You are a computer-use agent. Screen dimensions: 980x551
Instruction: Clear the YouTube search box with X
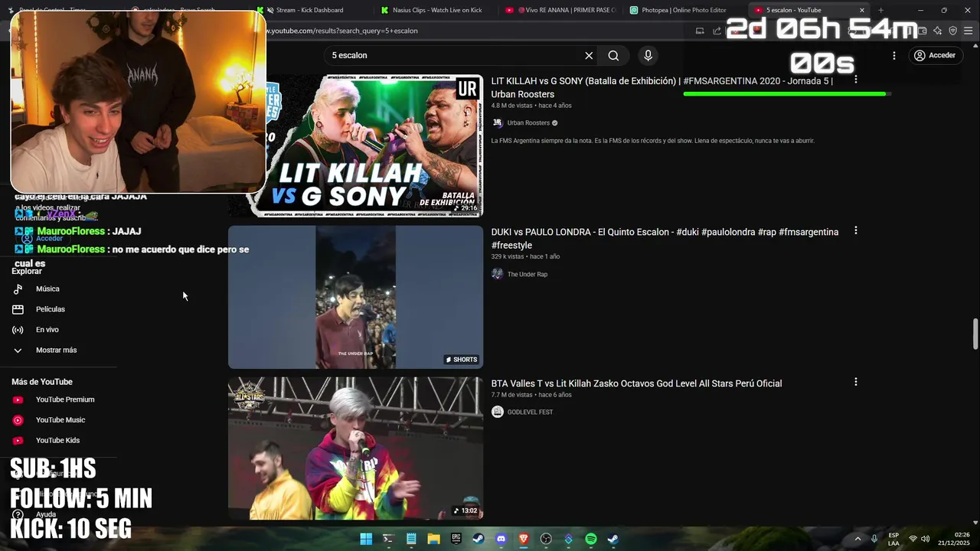(x=589, y=56)
